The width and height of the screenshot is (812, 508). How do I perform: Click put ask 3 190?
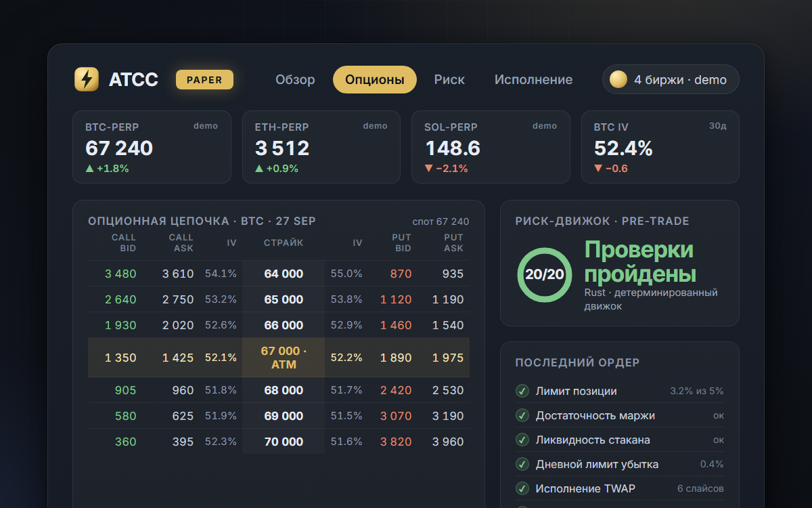pos(448,416)
